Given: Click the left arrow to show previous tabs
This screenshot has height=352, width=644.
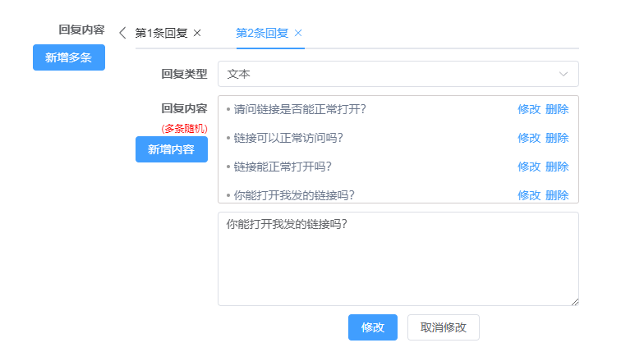Looking at the screenshot, I should tap(122, 33).
